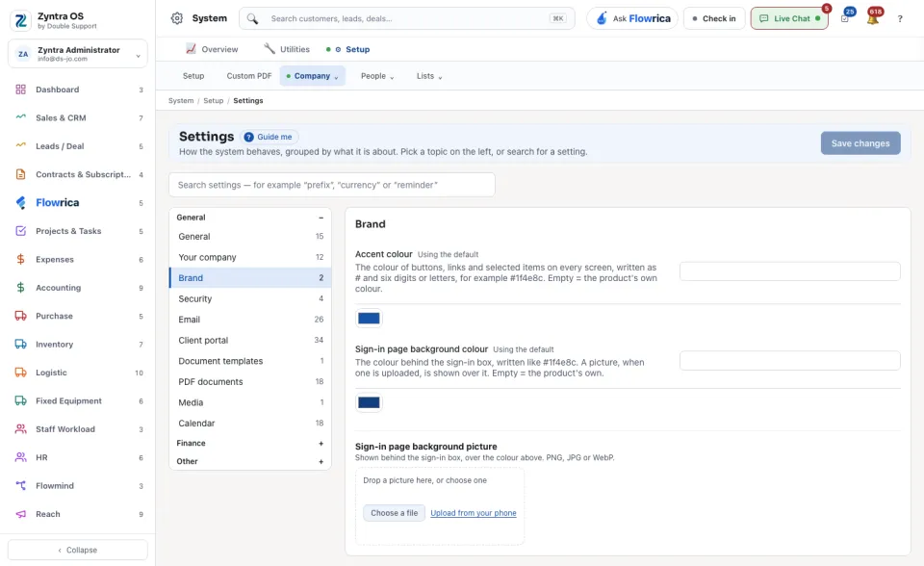Image resolution: width=924 pixels, height=566 pixels.
Task: Click the Zyntra OS logo icon
Action: click(x=20, y=20)
